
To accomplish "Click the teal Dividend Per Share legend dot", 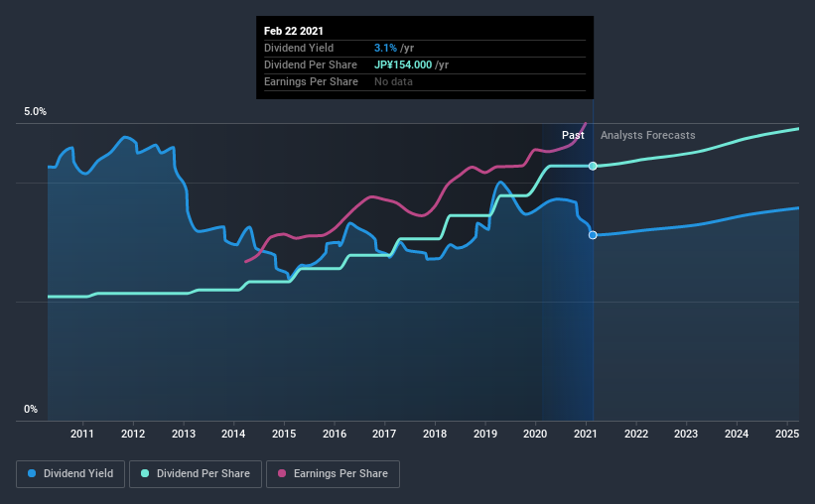I will point(145,473).
